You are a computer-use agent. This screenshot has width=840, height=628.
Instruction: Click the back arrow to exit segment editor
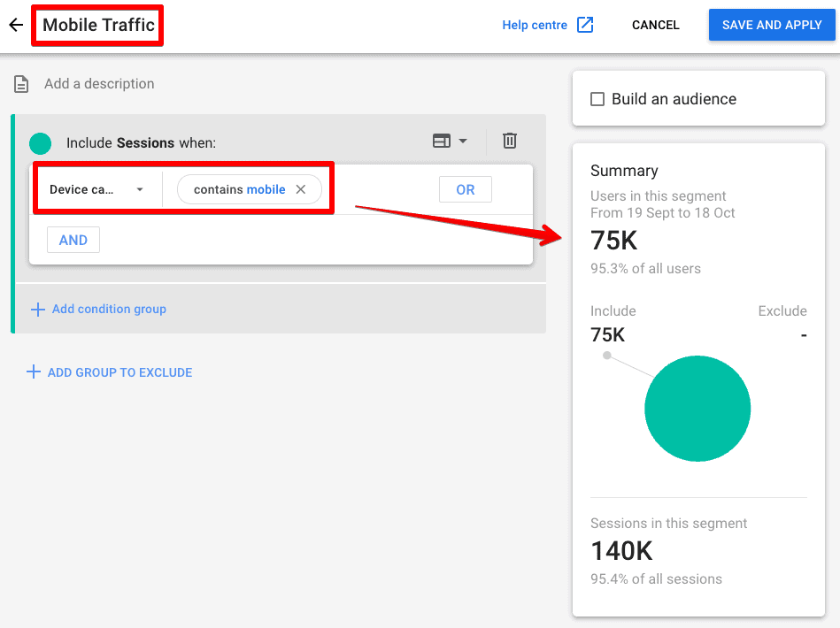16,25
